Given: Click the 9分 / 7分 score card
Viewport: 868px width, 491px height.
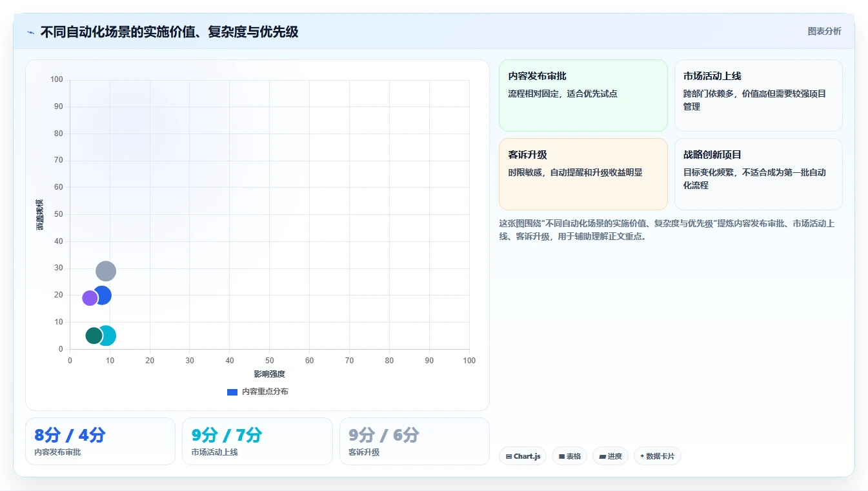Looking at the screenshot, I should point(257,441).
